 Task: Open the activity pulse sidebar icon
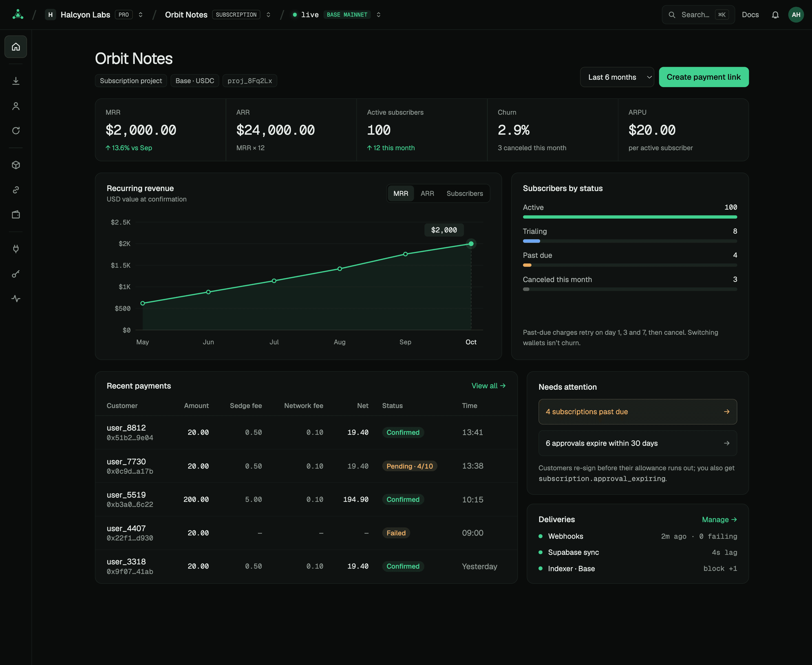tap(16, 298)
